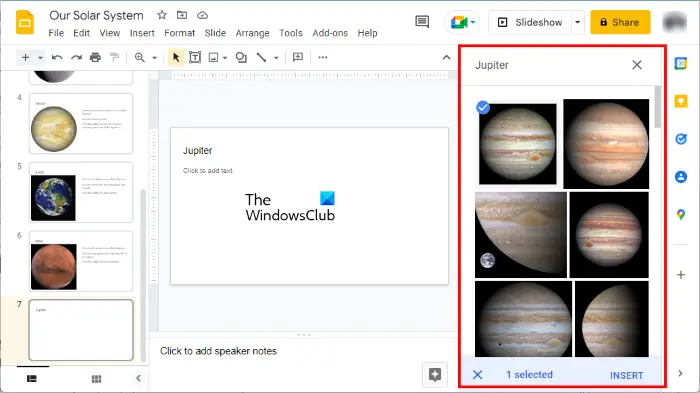Viewport: 700px width, 393px height.
Task: Choose the Select cursor tool
Action: 176,57
